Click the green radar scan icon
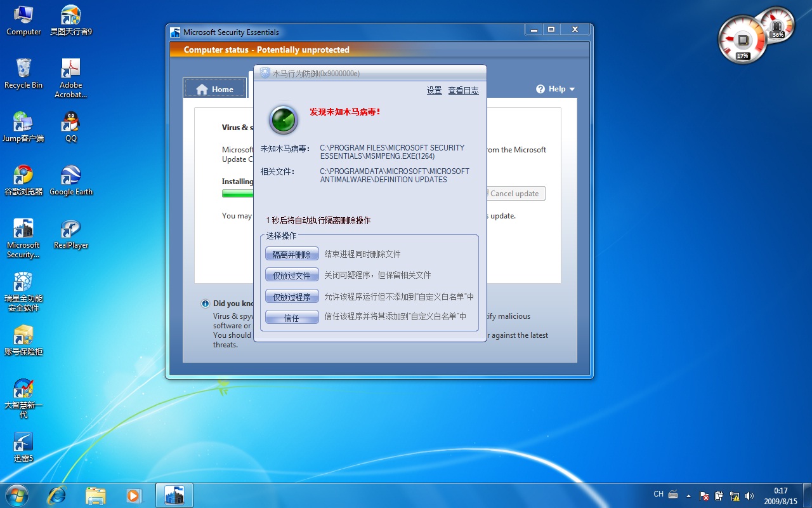The height and width of the screenshot is (508, 812). [x=284, y=119]
